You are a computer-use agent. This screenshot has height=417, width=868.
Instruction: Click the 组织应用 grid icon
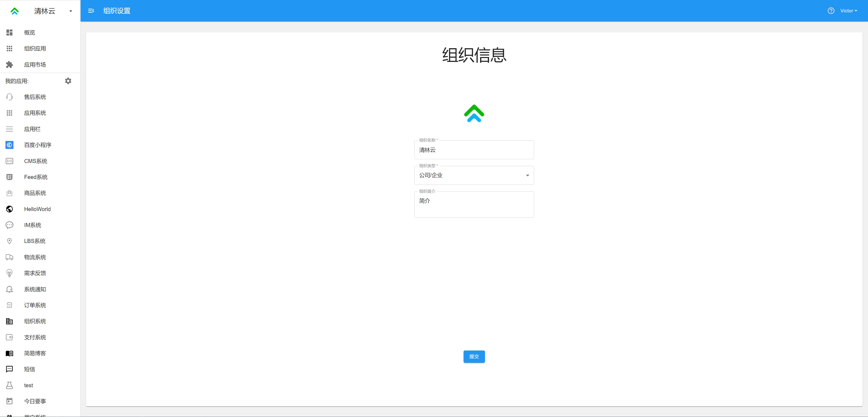9,48
